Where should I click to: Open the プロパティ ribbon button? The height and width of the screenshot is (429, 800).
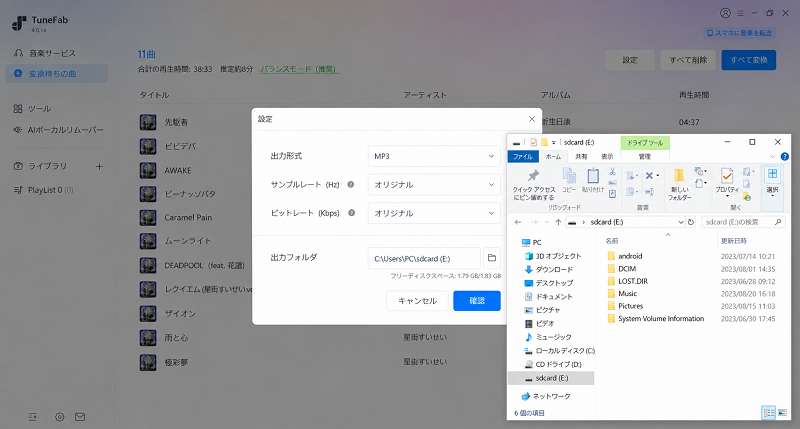[x=727, y=182]
